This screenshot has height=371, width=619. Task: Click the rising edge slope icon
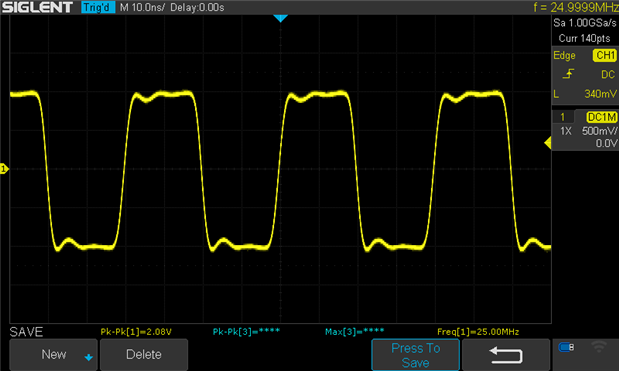click(568, 74)
